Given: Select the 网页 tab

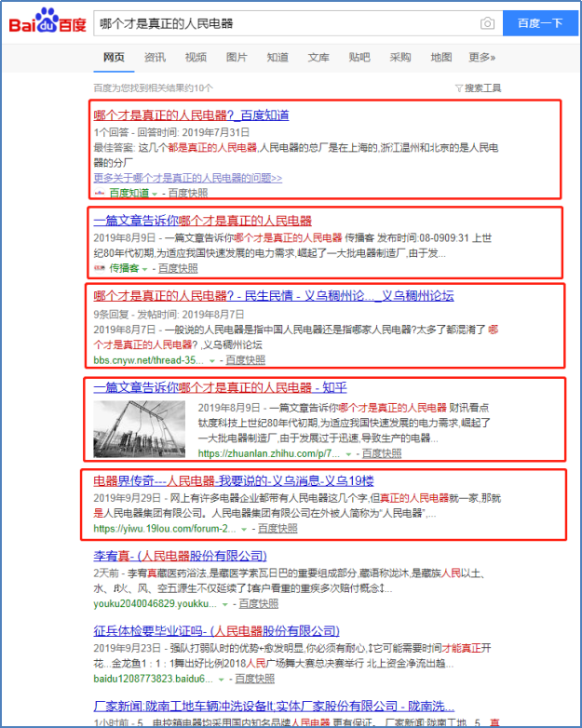Looking at the screenshot, I should coord(114,57).
